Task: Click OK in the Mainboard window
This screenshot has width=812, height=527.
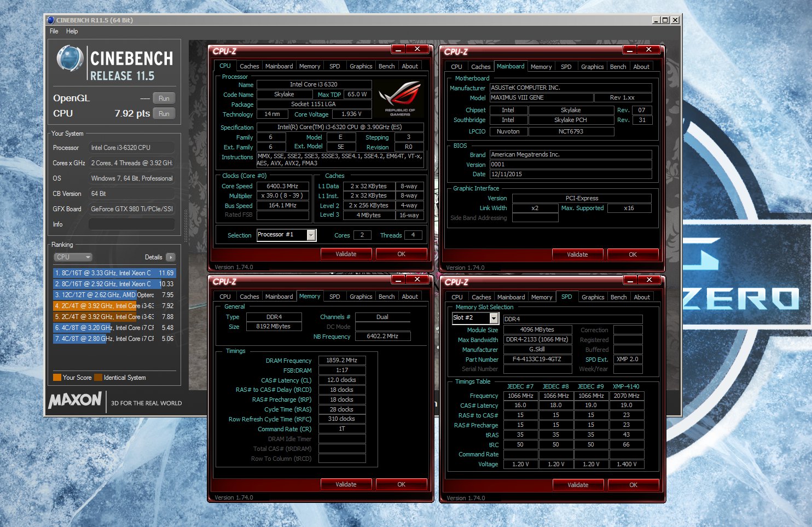Action: (633, 254)
